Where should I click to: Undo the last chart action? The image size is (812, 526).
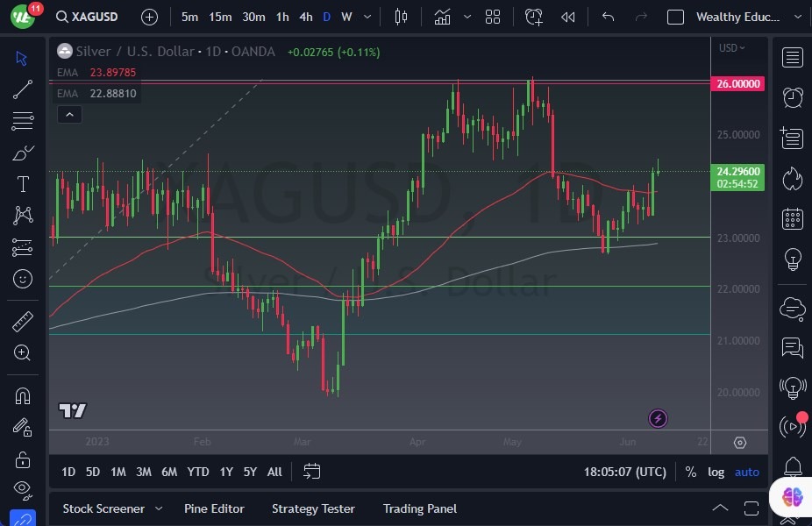(608, 17)
